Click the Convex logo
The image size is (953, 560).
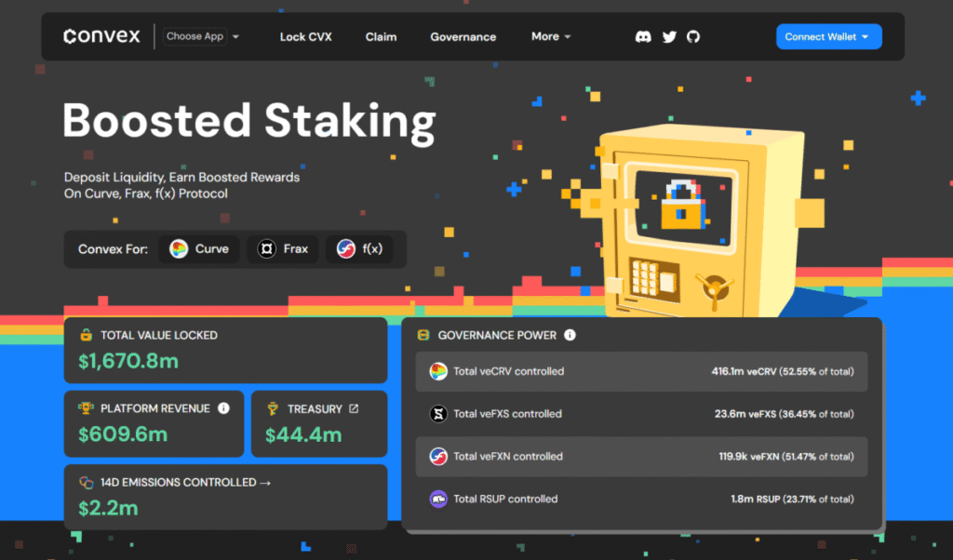[101, 37]
